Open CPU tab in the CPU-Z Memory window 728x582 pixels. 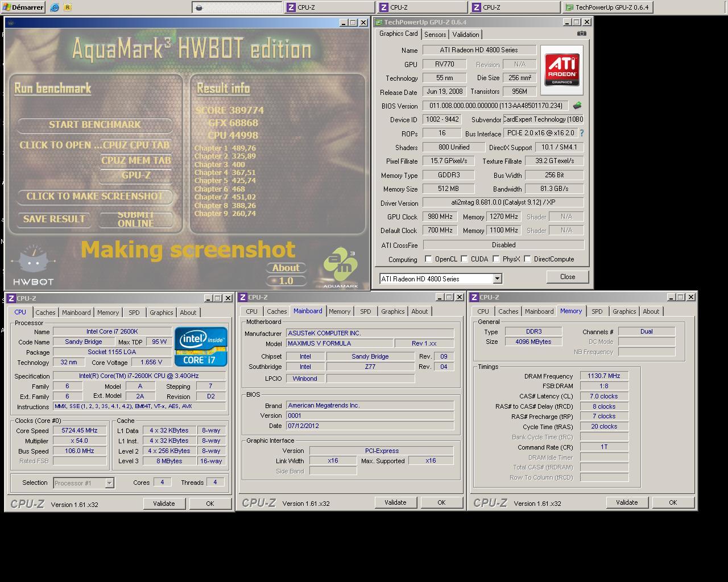(483, 311)
